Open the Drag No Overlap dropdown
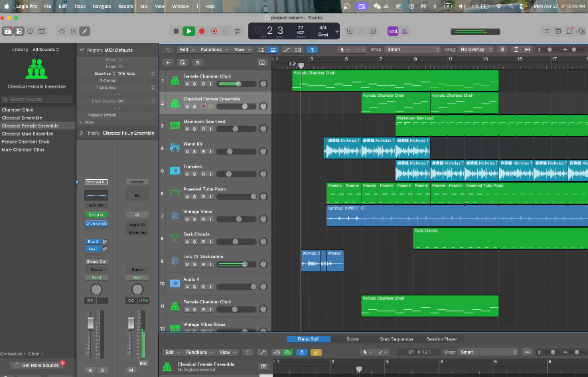Viewport: 588px width, 377px height. point(476,50)
